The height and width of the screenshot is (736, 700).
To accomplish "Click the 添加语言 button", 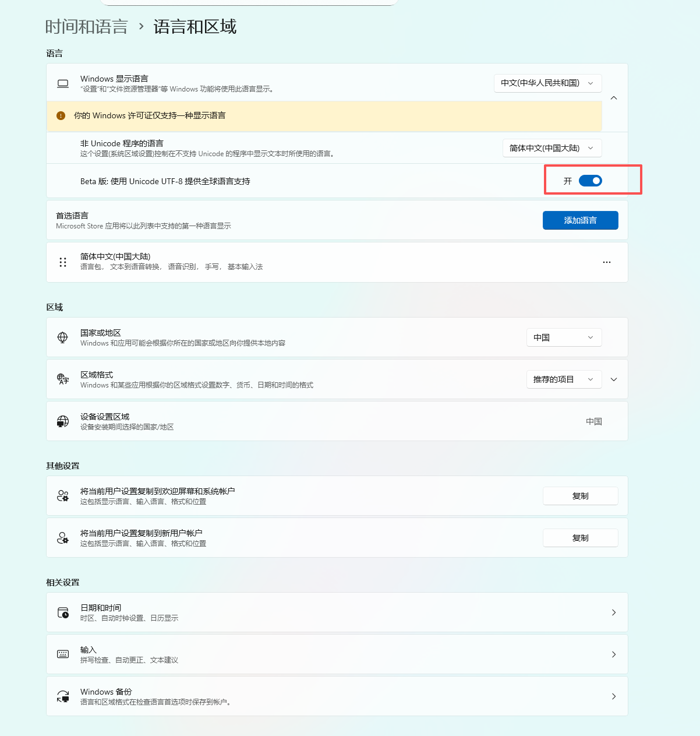I will point(580,220).
